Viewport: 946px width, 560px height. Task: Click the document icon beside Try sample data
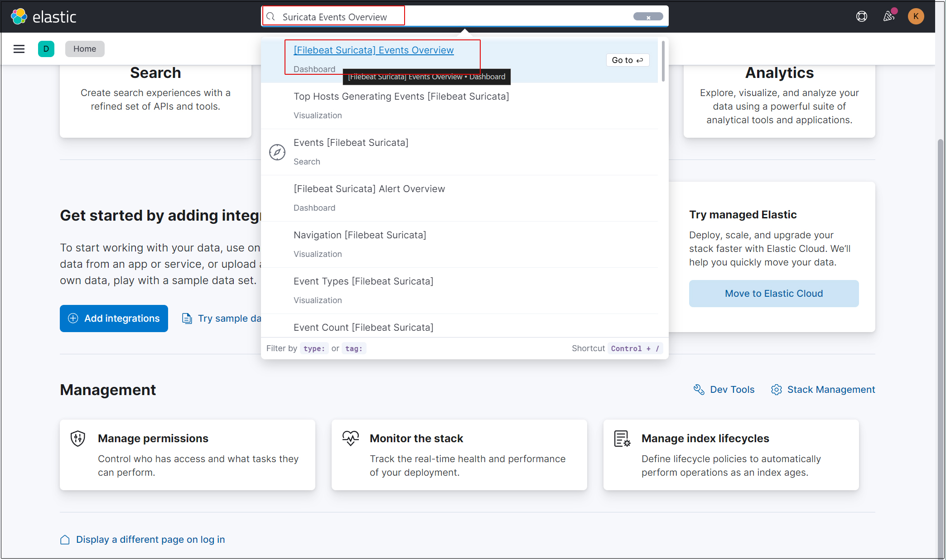[187, 319]
